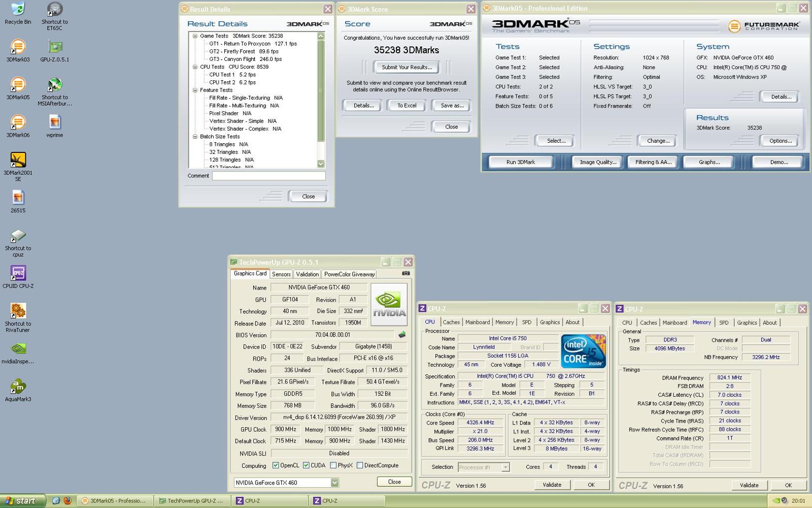Click the Result Details scrollbar down arrow

[321, 164]
